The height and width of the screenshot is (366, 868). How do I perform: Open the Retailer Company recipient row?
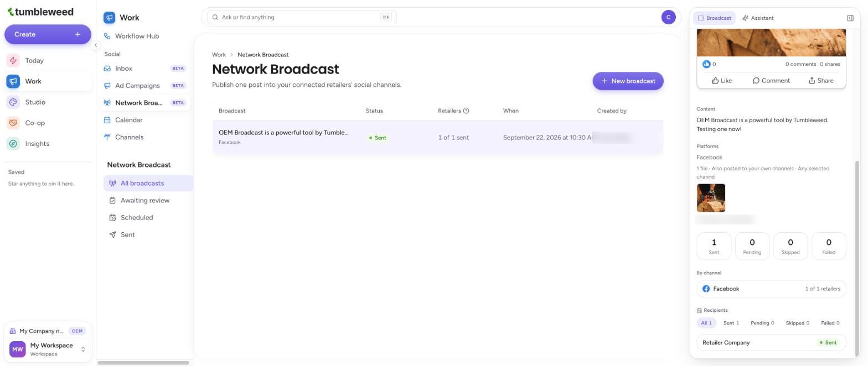click(771, 342)
